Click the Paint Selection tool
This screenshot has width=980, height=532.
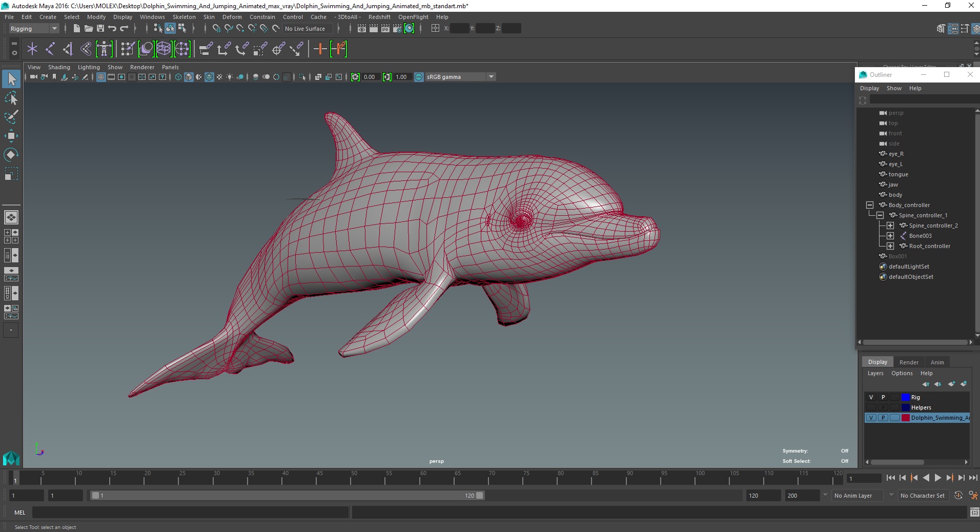click(x=11, y=117)
